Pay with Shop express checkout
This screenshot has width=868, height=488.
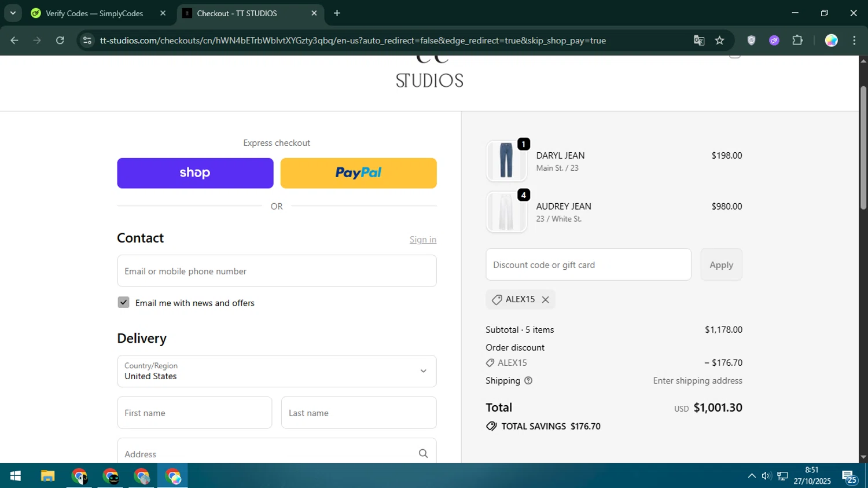(x=195, y=173)
